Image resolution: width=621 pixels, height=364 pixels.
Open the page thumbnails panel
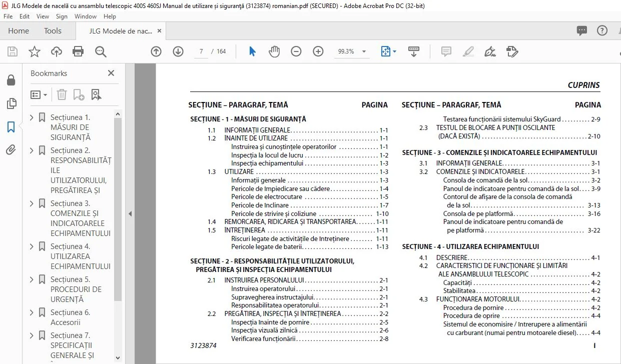(11, 104)
